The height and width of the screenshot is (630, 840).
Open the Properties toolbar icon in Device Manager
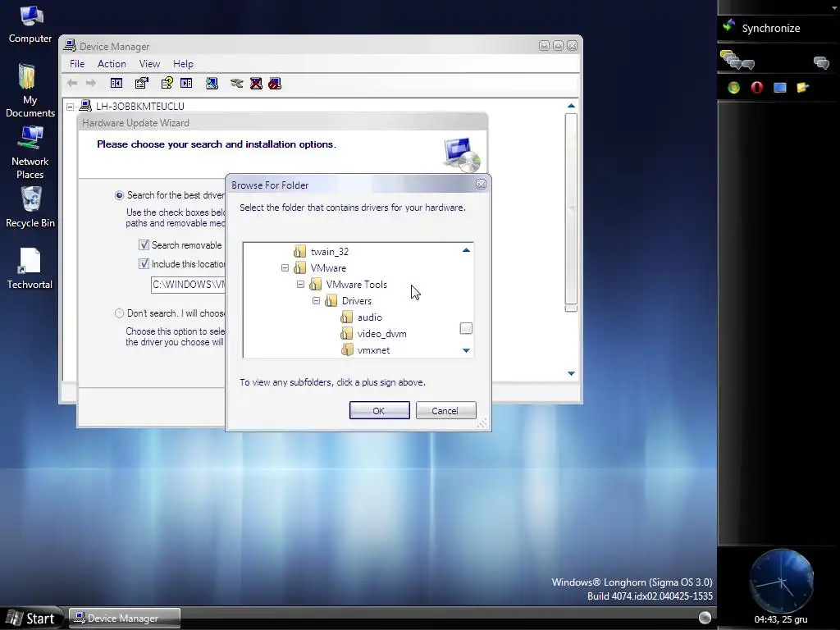[141, 83]
